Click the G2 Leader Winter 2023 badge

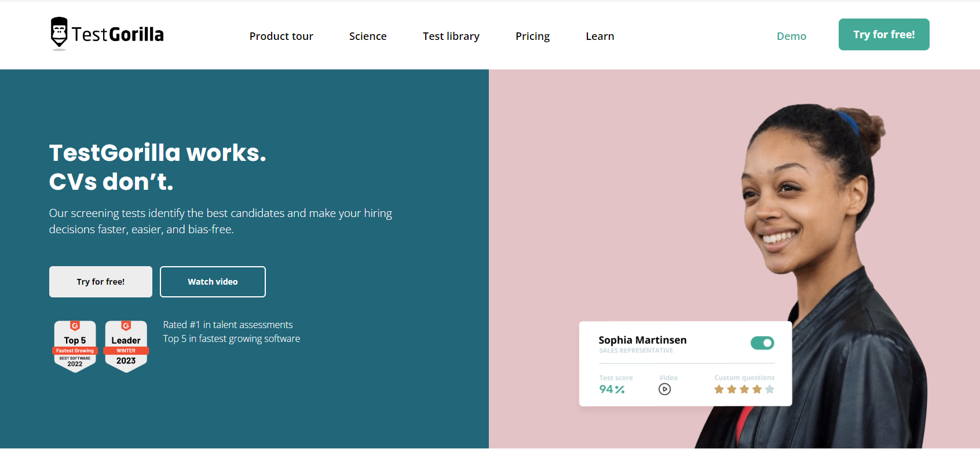pyautogui.click(x=126, y=346)
